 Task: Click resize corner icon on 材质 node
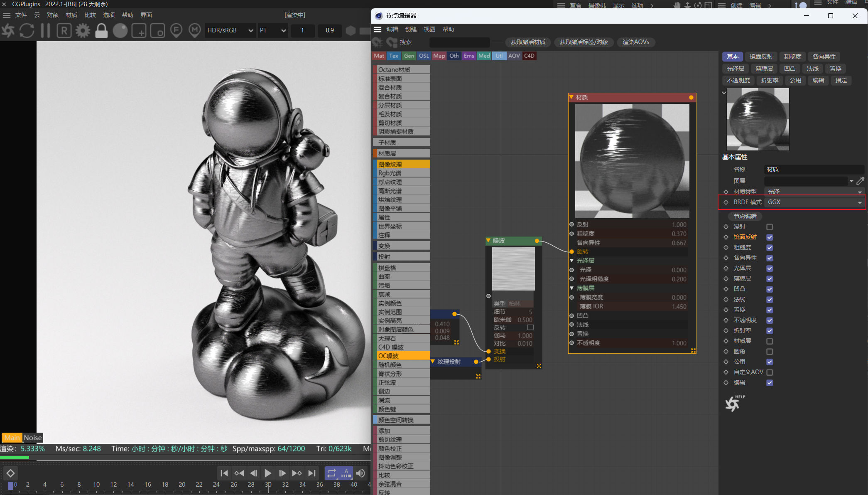tap(693, 350)
